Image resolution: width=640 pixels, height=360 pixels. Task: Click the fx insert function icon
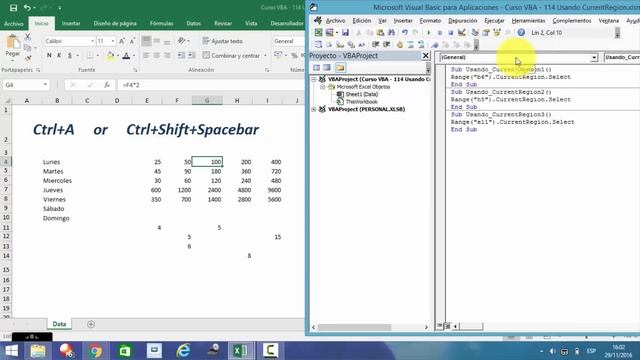(107, 85)
